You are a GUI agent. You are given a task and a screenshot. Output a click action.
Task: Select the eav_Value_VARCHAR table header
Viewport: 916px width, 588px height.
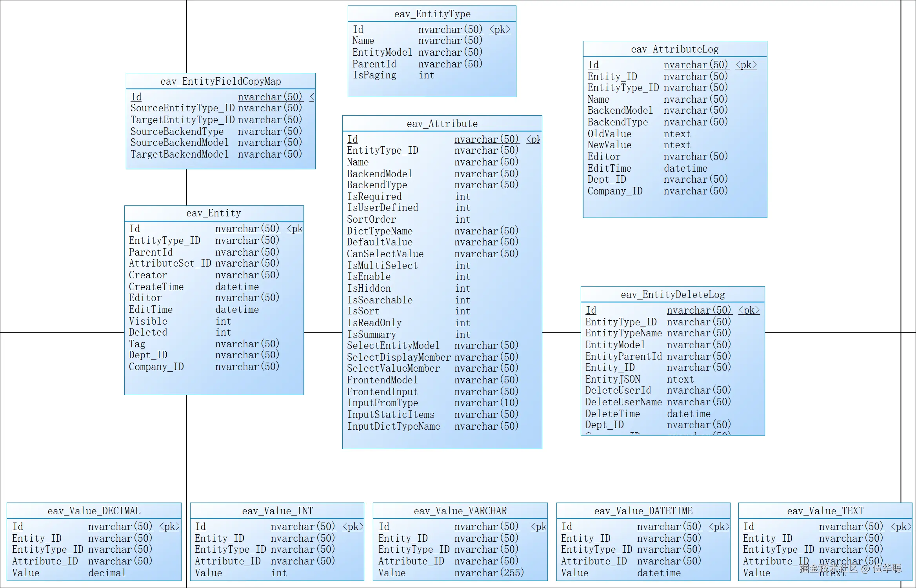tap(460, 511)
